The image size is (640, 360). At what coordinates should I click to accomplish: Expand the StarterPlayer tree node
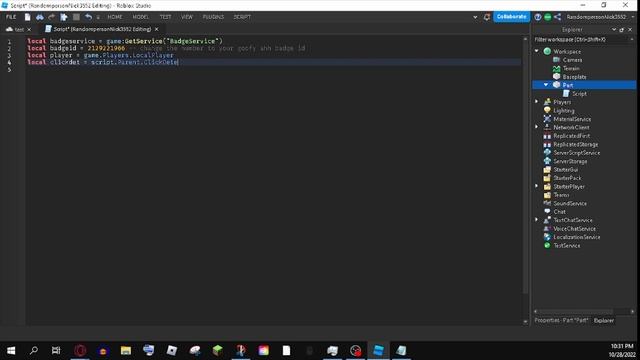[537, 186]
